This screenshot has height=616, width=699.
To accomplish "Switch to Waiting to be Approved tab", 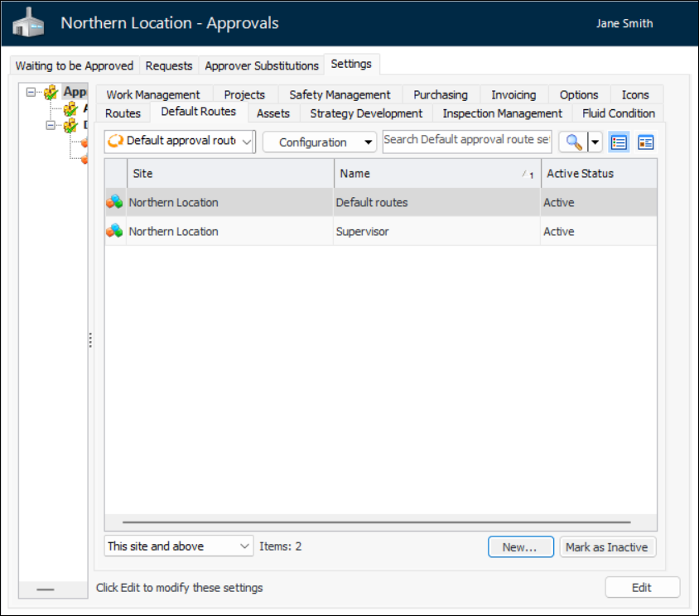I will click(x=75, y=65).
